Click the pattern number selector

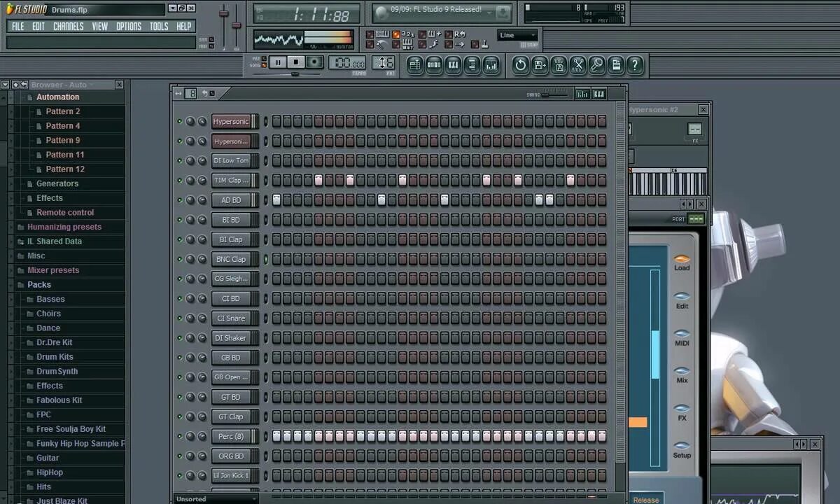click(x=383, y=62)
